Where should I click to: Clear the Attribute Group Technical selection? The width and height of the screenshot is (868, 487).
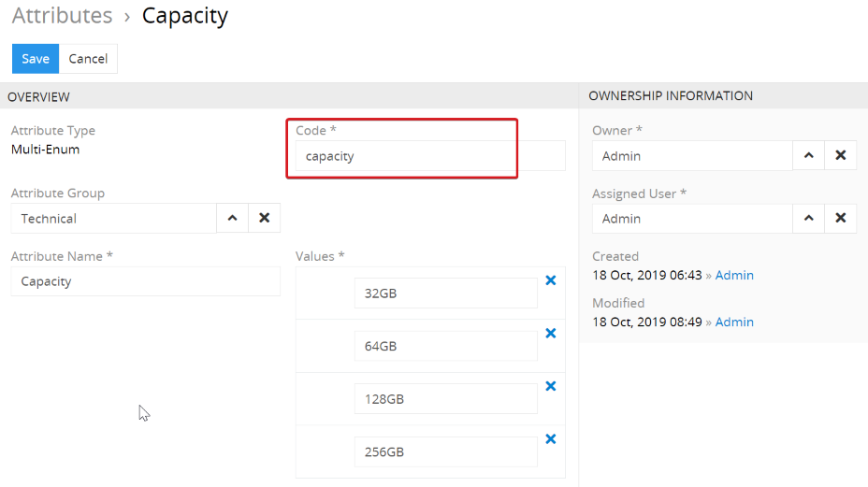pos(264,218)
